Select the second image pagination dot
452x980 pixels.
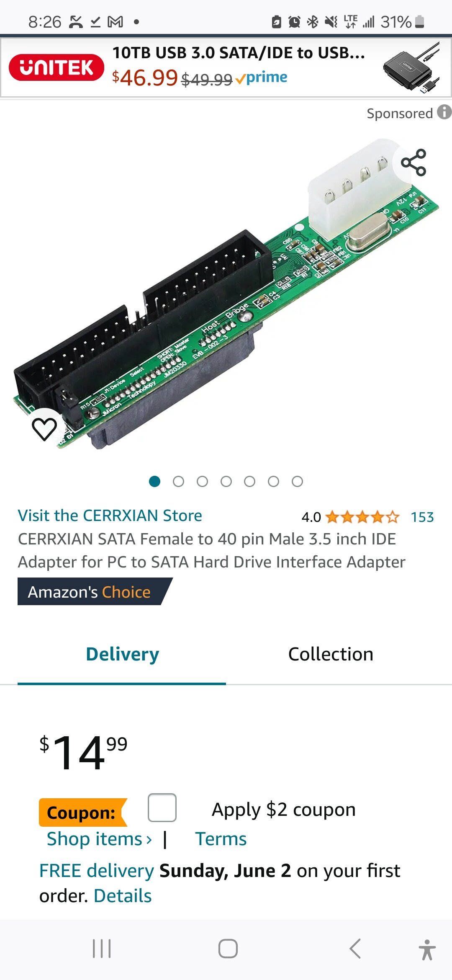(178, 482)
